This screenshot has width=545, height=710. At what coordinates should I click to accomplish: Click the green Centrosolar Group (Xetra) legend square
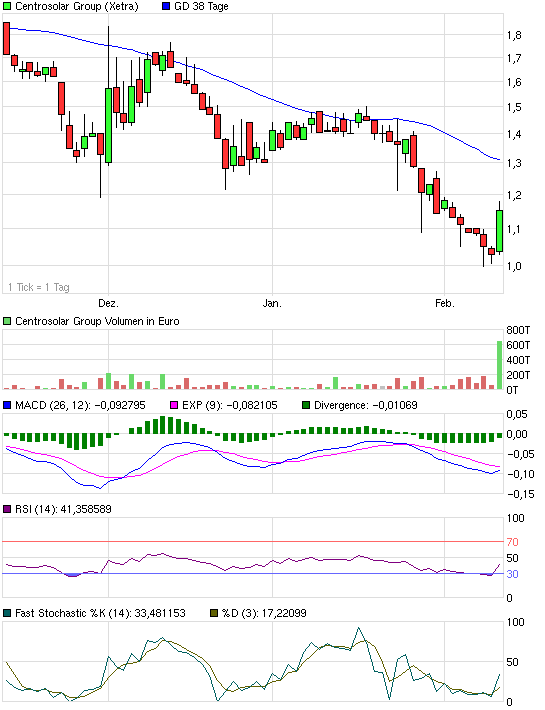click(7, 6)
